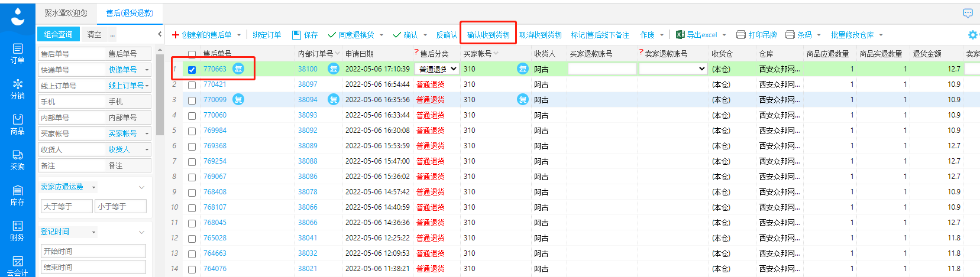Toggle the select-all checkbox in table header
The width and height of the screenshot is (980, 277).
pyautogui.click(x=192, y=54)
